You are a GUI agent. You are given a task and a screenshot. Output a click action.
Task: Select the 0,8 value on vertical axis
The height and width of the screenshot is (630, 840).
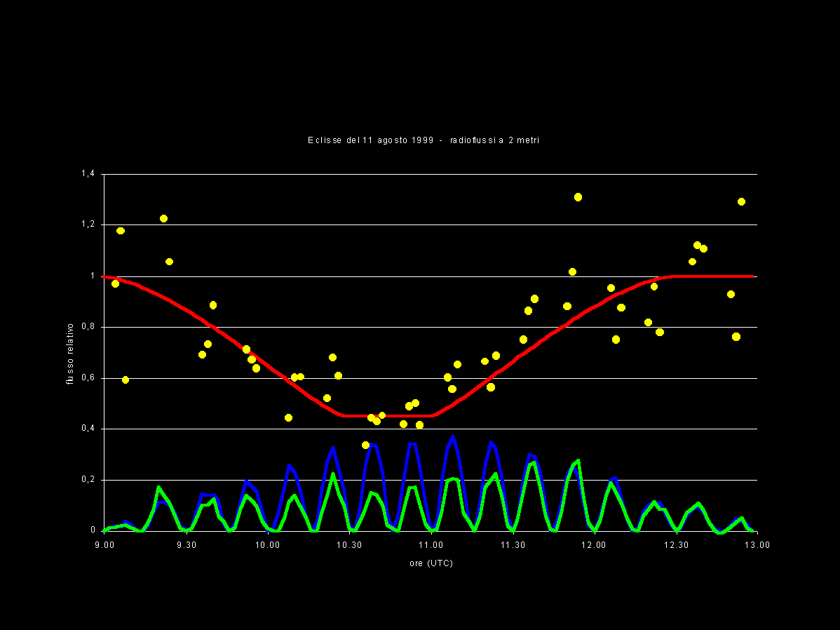88,327
